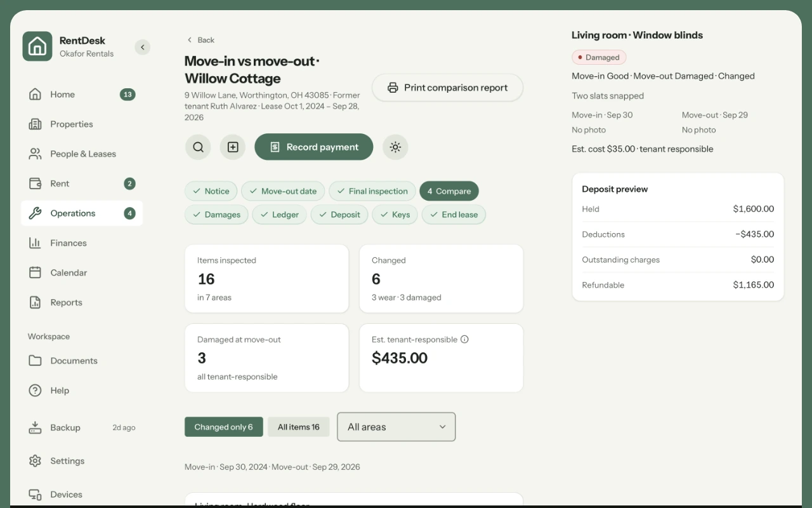
Task: Go to the Keys step
Action: click(395, 215)
